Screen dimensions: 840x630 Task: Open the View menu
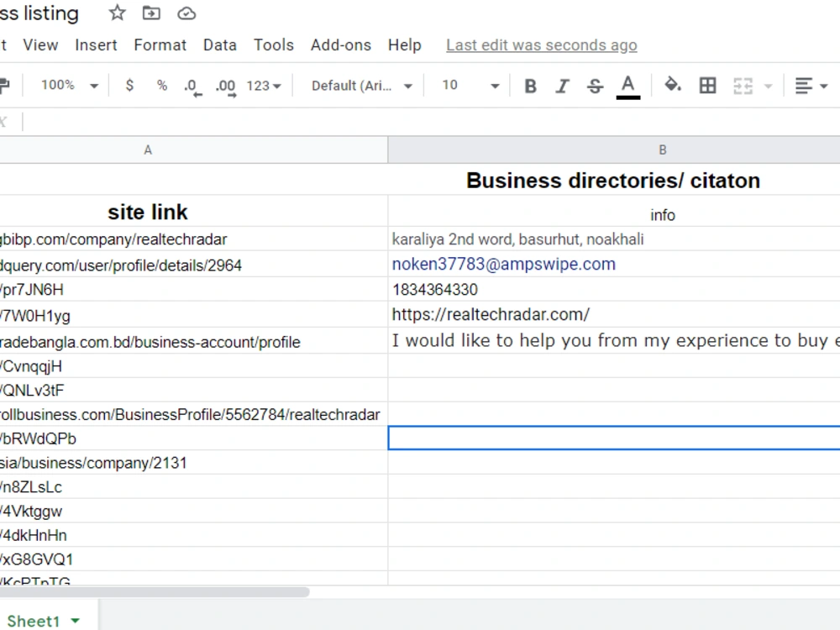coord(40,45)
